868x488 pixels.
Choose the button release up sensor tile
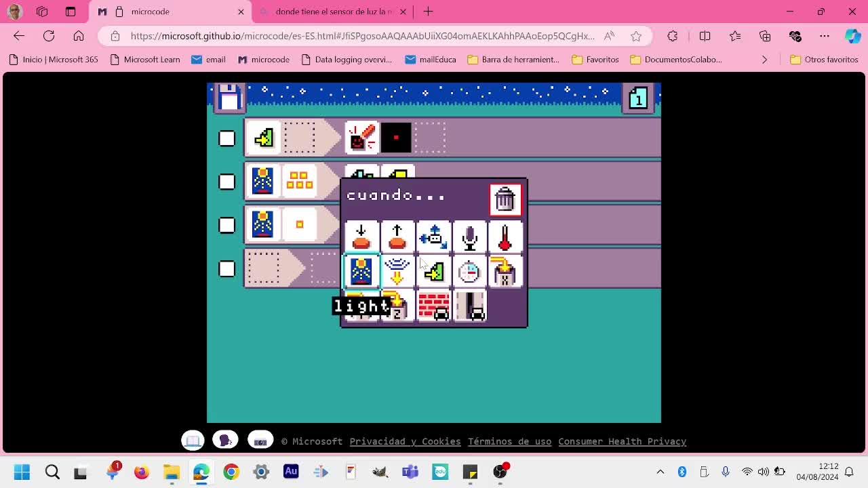397,236
